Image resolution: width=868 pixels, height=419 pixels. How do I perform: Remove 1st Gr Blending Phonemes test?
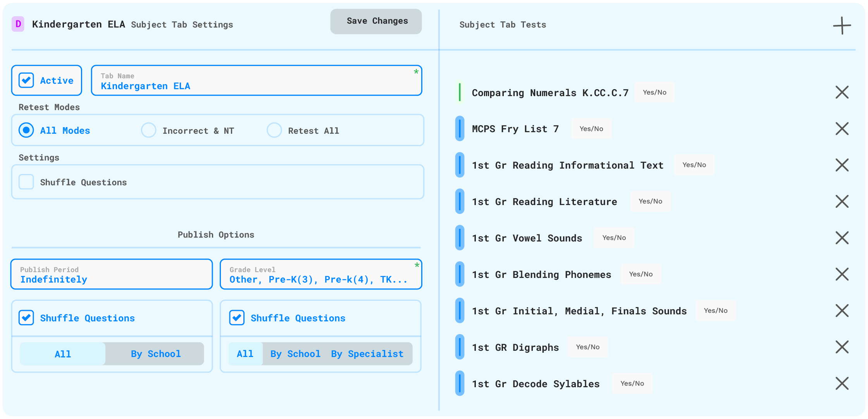(842, 274)
